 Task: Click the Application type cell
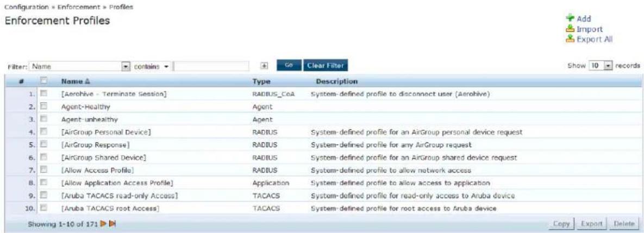tap(271, 183)
